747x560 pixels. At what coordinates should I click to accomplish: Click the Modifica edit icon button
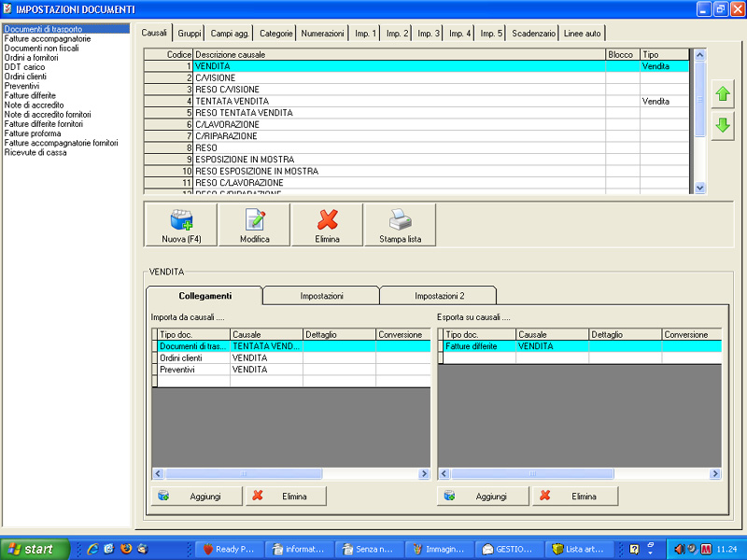(x=254, y=220)
